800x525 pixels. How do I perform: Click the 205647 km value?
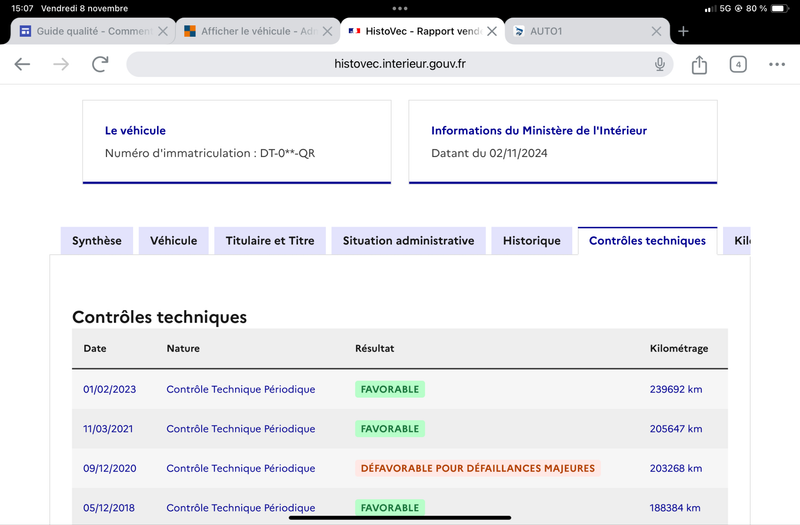coord(676,429)
